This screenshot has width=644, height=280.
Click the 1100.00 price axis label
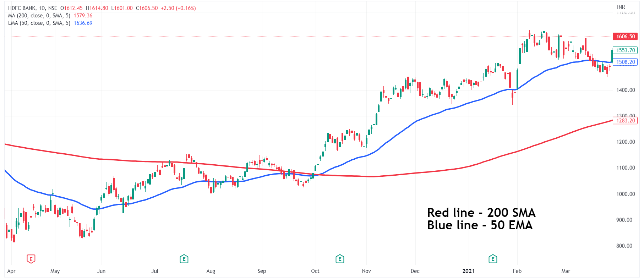626,168
